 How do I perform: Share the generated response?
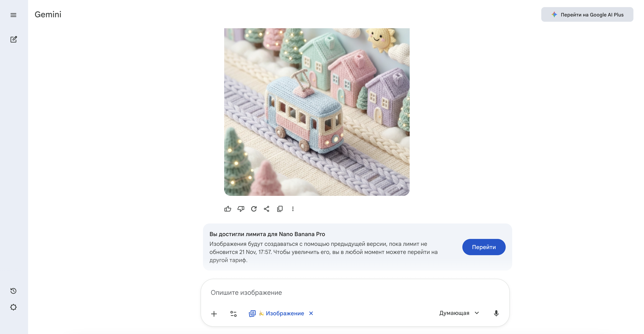[x=266, y=209]
